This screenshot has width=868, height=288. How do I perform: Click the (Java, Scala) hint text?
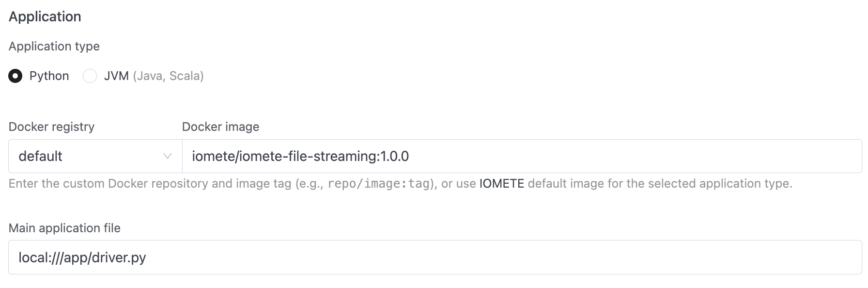pos(168,76)
